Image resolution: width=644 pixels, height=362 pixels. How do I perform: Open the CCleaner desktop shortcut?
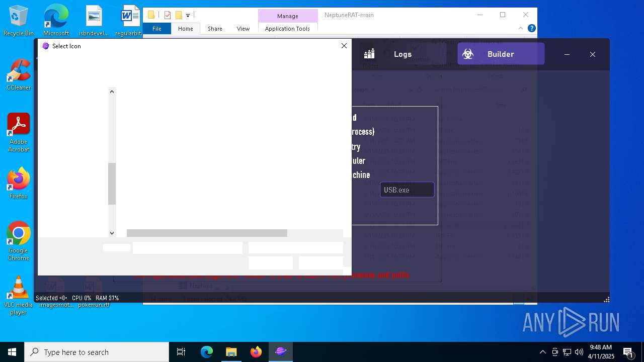(x=19, y=75)
